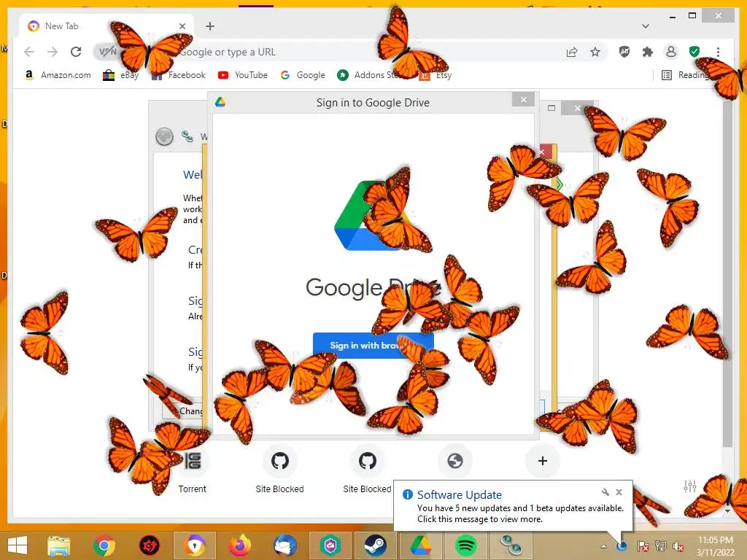Screen dimensions: 747x560
Task: Open the browser three-dot menu
Action: point(718,52)
